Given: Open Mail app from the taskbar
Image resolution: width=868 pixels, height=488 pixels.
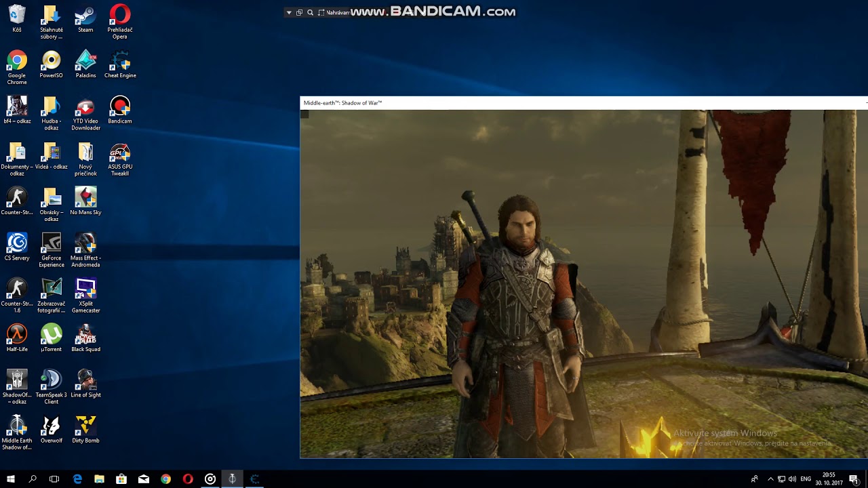Looking at the screenshot, I should (x=144, y=479).
